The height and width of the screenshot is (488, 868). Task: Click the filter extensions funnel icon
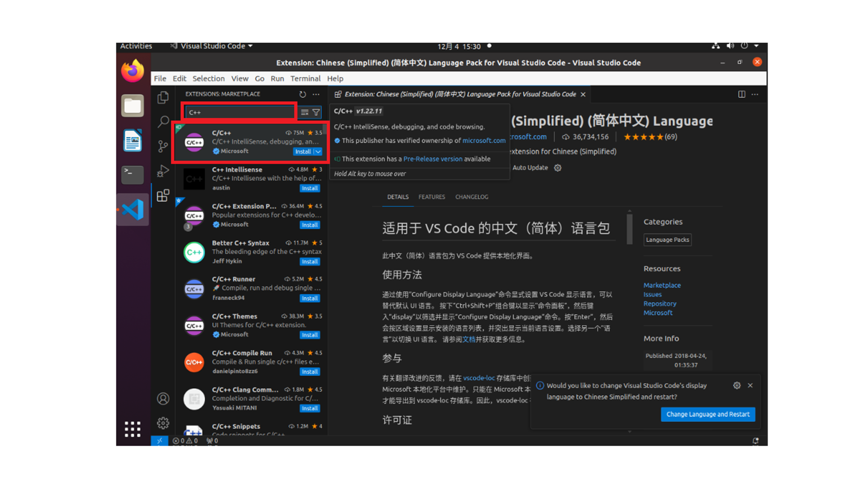pos(316,112)
